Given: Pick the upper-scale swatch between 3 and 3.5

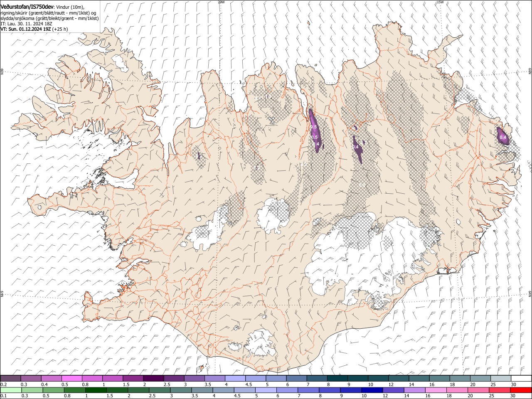Looking at the screenshot, I should (x=194, y=379).
